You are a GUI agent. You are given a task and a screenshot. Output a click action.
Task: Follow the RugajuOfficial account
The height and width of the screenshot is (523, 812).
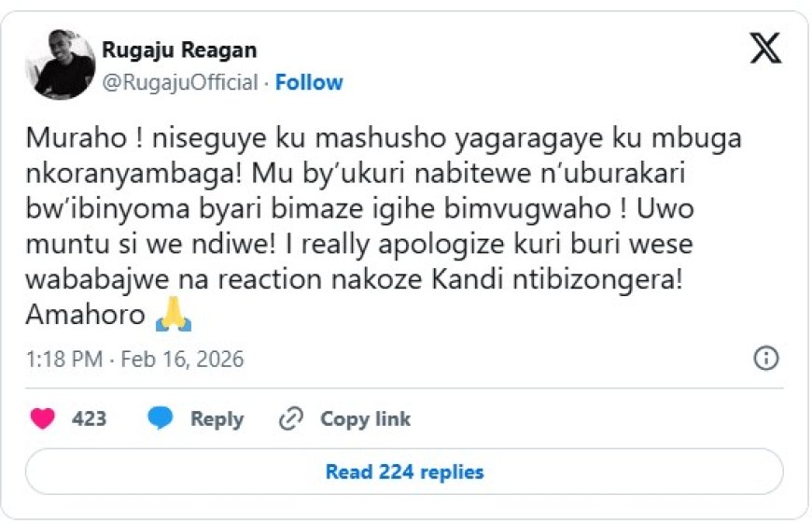tap(309, 82)
